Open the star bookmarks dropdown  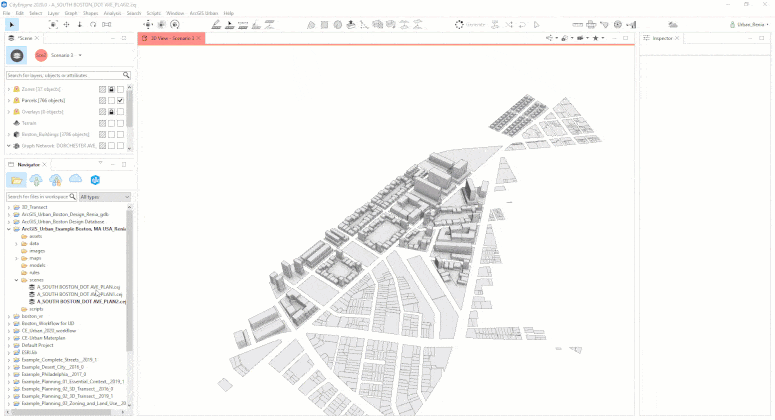pyautogui.click(x=598, y=38)
